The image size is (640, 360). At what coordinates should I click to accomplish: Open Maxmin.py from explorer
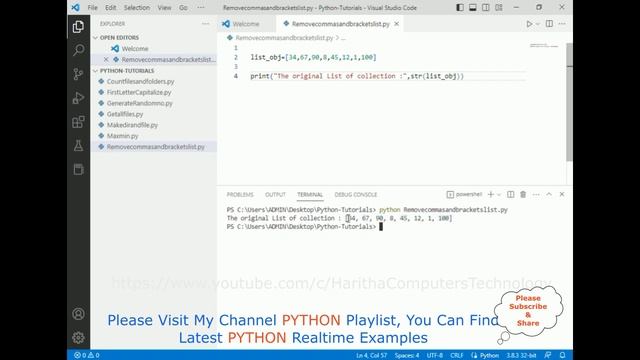click(x=122, y=136)
